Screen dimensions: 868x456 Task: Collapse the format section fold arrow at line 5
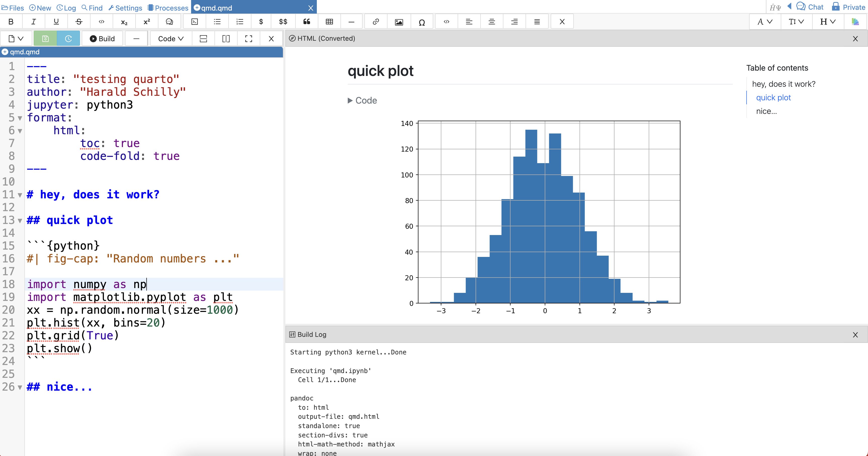click(20, 118)
